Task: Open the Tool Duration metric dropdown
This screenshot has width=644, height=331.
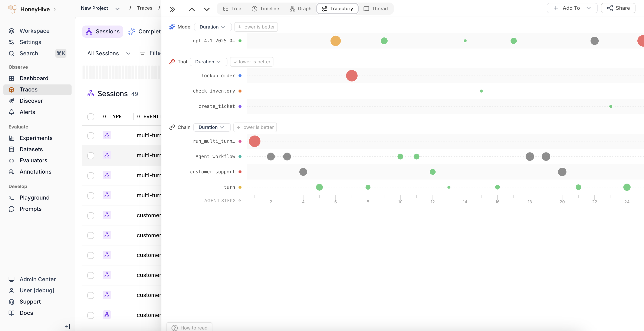Action: click(208, 62)
